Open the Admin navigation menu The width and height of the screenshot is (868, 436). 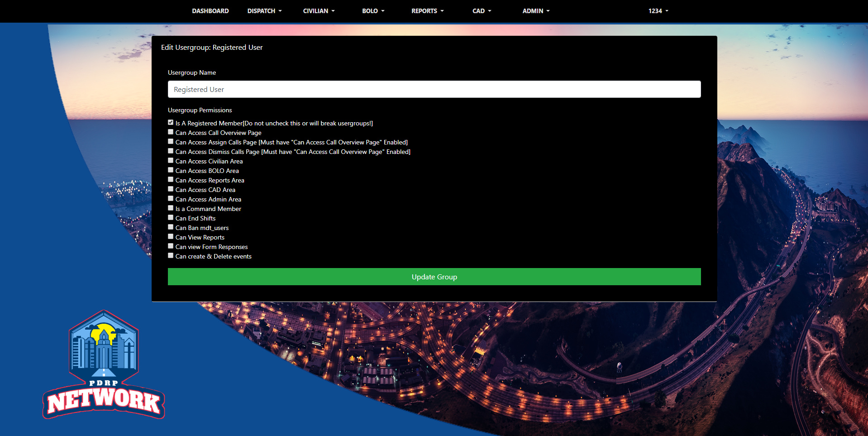[x=536, y=11]
